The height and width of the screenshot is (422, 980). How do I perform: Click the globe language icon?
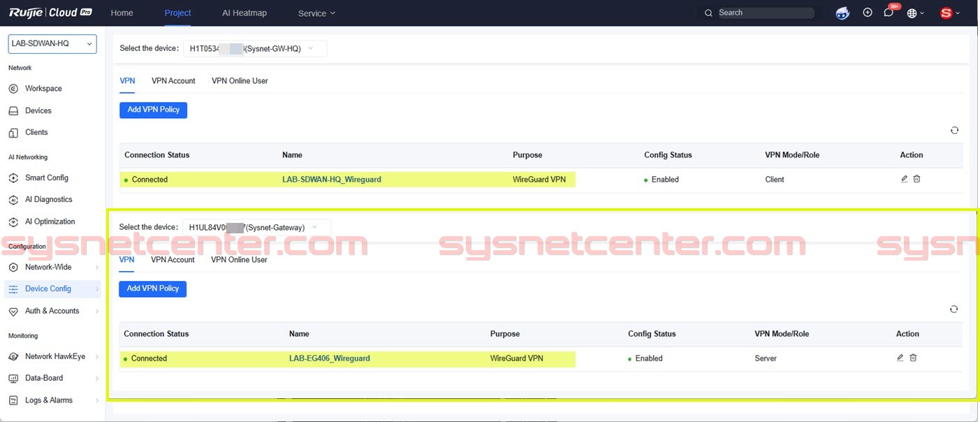tap(912, 13)
